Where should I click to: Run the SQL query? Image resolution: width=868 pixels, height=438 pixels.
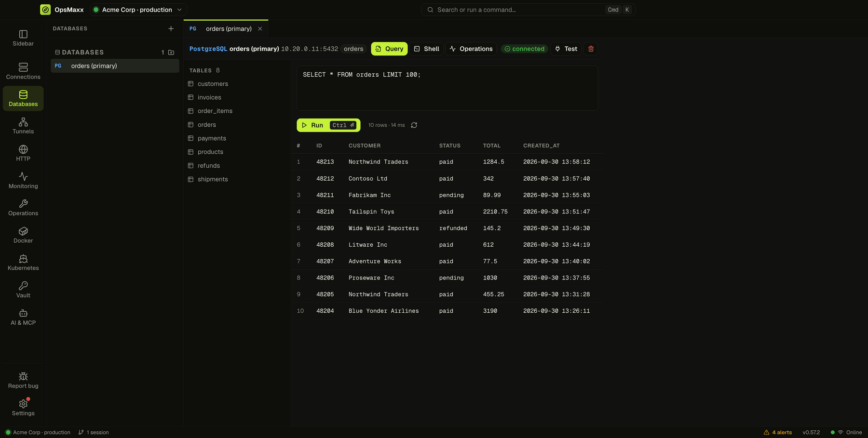coord(328,125)
